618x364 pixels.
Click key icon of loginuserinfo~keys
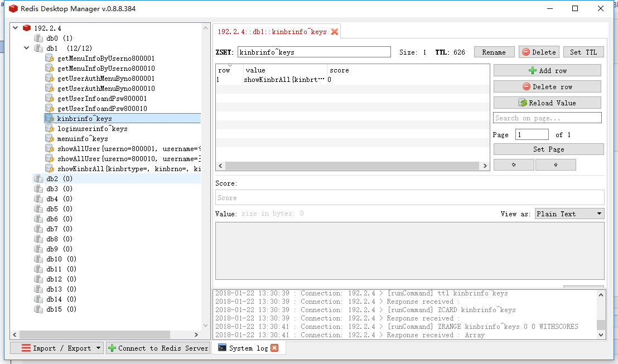click(50, 128)
